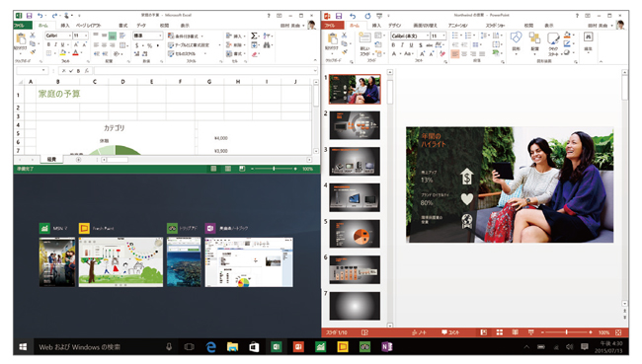Viewport: 642px width, 364px height.
Task: Select slide 2 thumbnail in PowerPoint
Action: pos(355,125)
